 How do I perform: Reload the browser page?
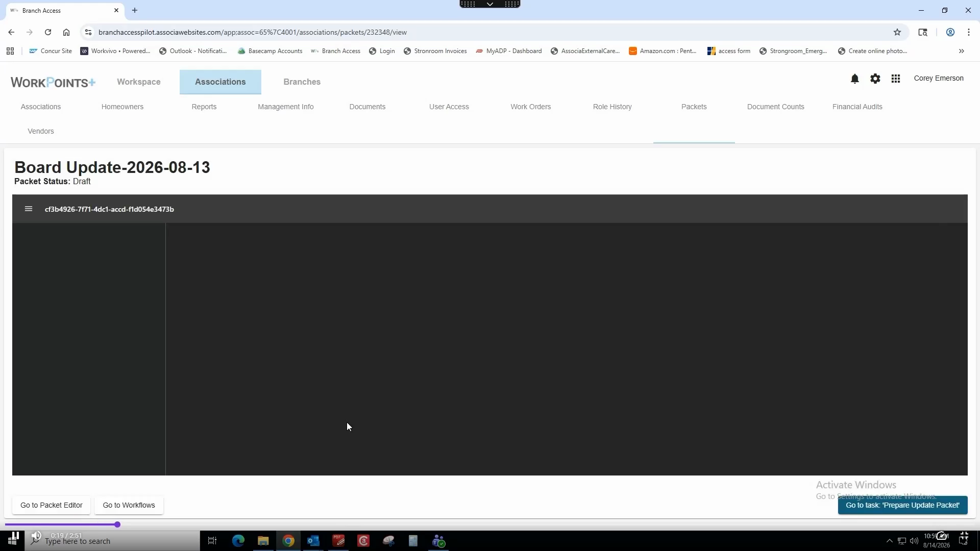point(48,32)
